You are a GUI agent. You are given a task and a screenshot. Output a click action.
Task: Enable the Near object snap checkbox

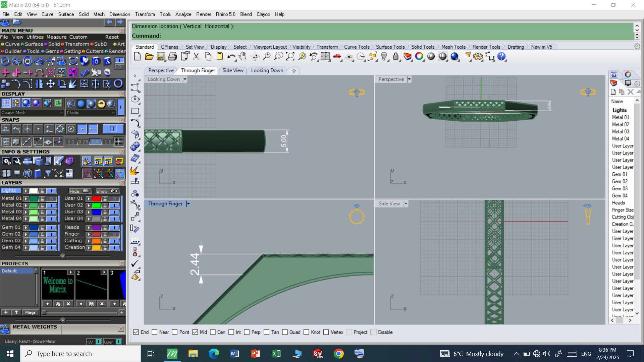click(155, 332)
